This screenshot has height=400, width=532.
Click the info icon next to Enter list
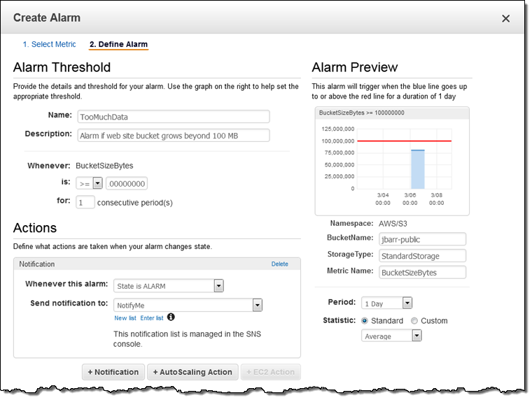tap(171, 317)
